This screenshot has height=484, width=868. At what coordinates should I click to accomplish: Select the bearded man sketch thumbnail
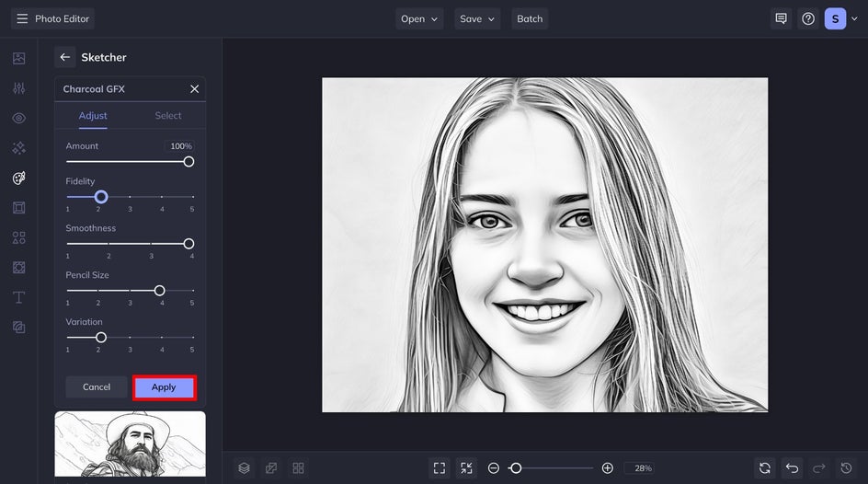click(130, 444)
